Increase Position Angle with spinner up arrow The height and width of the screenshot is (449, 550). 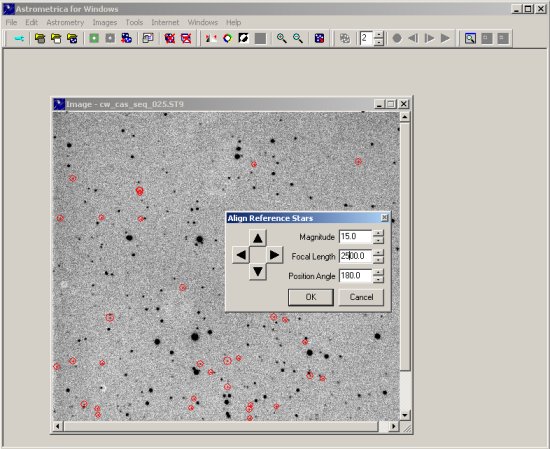point(378,273)
